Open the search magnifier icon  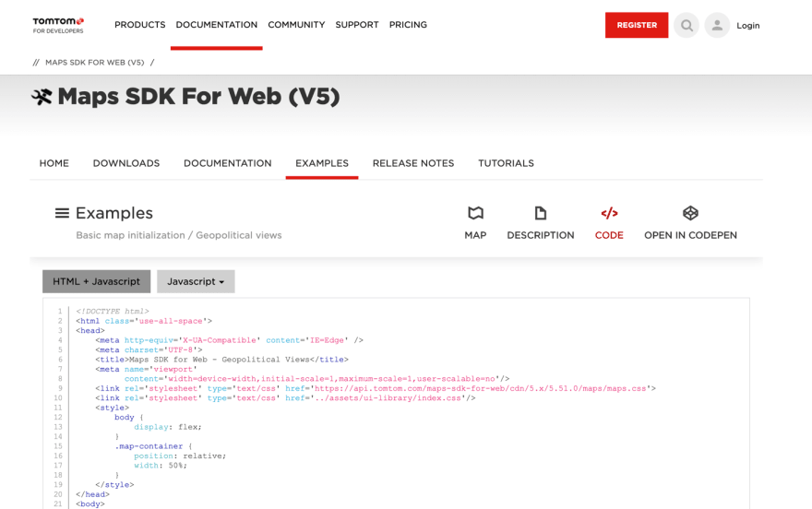click(687, 25)
